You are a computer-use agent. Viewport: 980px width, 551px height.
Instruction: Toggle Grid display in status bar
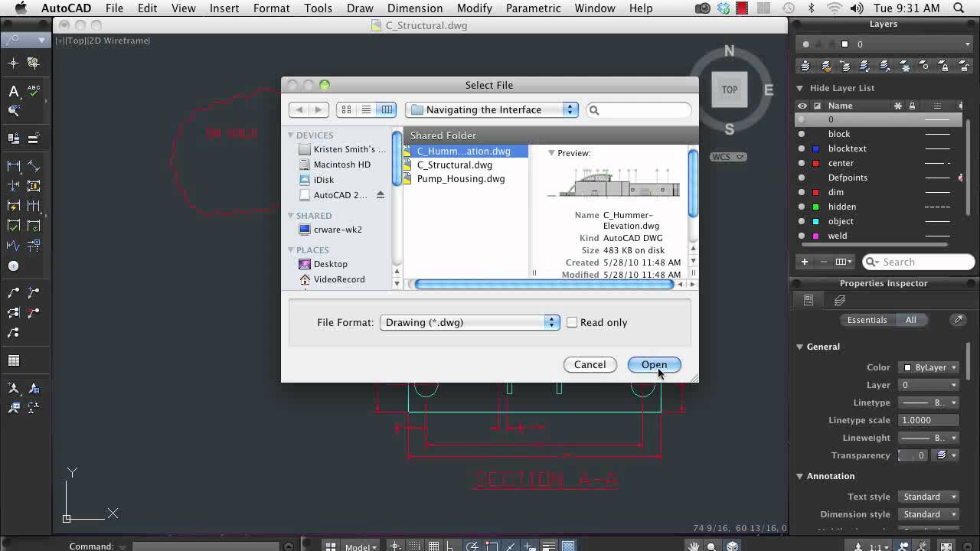click(433, 546)
